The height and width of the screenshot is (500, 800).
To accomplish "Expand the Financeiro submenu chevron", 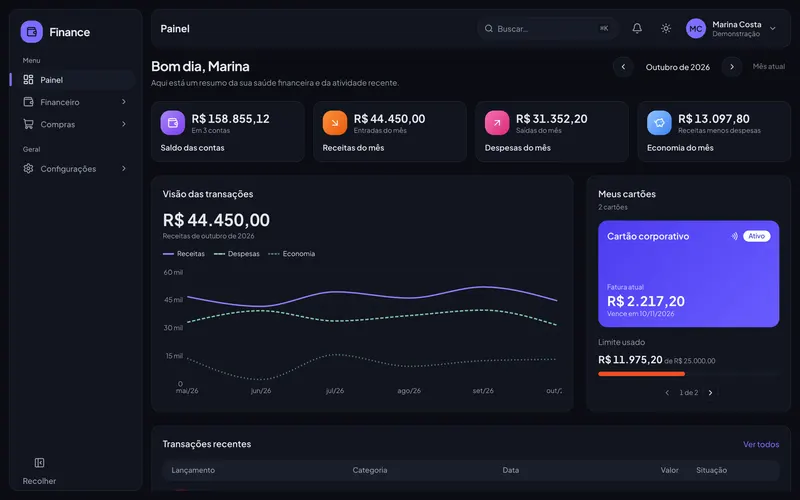I will coord(123,102).
